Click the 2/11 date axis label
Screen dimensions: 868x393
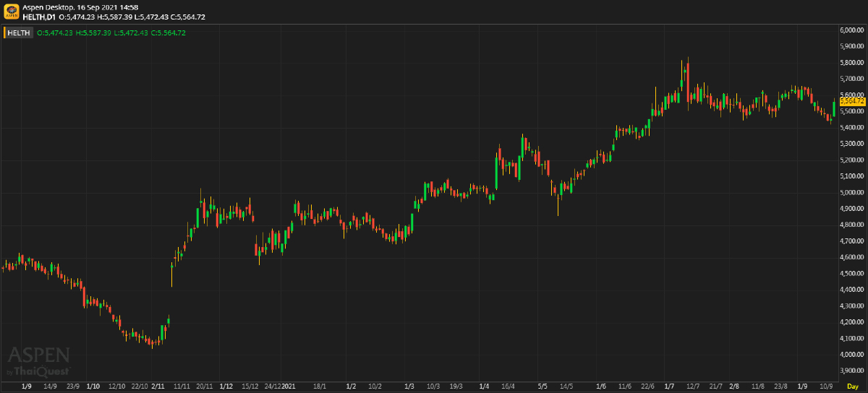point(158,386)
